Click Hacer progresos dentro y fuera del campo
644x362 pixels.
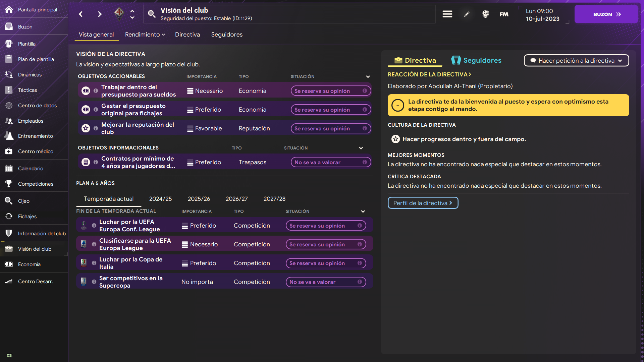pos(464,139)
